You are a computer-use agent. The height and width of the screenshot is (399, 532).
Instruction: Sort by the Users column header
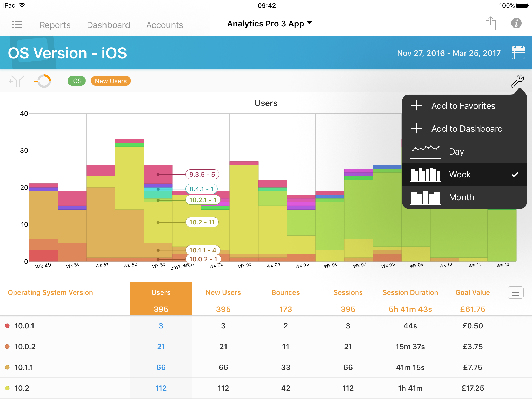coord(161,293)
